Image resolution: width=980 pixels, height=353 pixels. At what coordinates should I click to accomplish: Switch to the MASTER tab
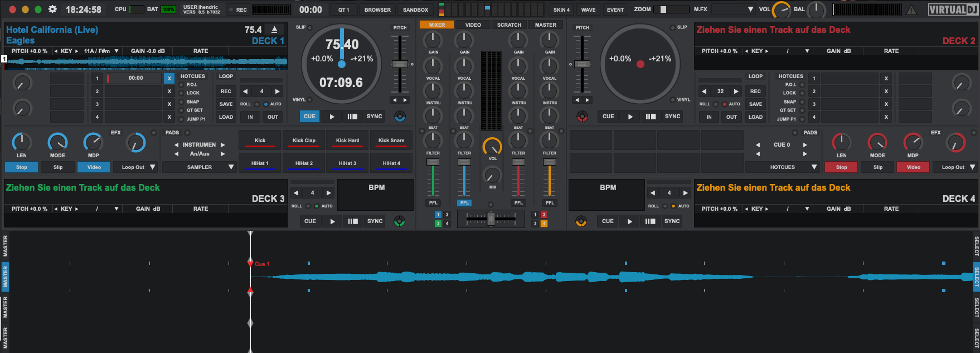[x=546, y=25]
